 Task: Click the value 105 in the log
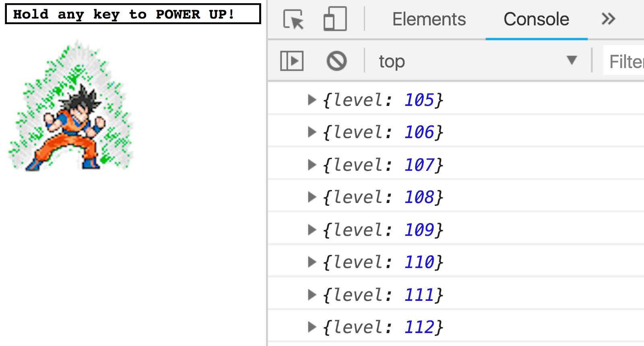[x=419, y=100]
